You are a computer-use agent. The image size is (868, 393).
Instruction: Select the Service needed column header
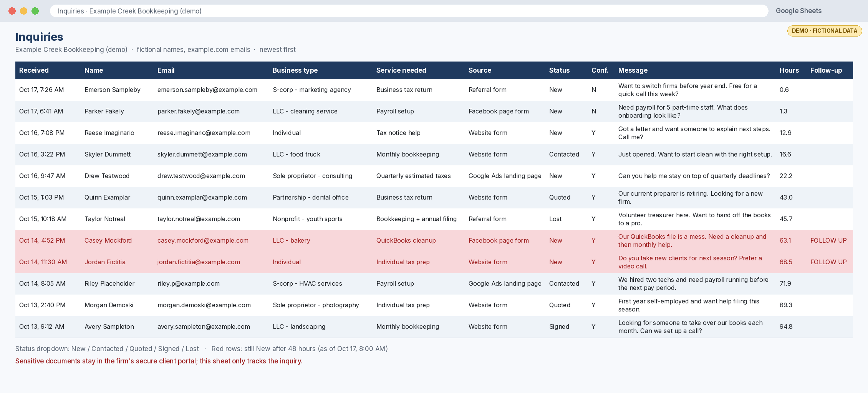(x=401, y=70)
